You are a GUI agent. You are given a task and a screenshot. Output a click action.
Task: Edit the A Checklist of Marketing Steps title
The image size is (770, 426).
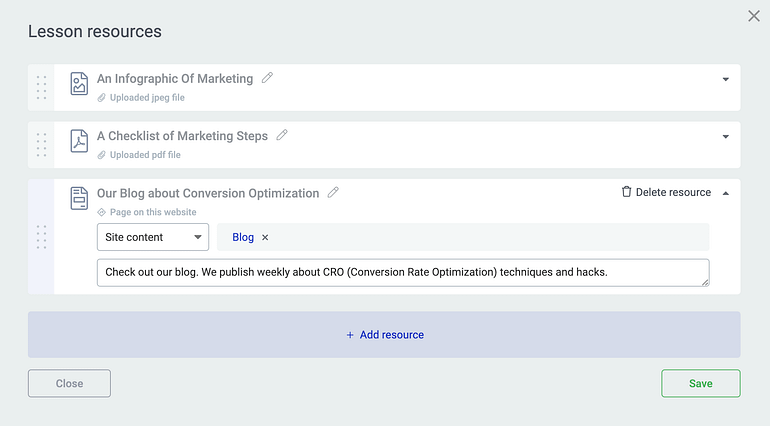282,135
